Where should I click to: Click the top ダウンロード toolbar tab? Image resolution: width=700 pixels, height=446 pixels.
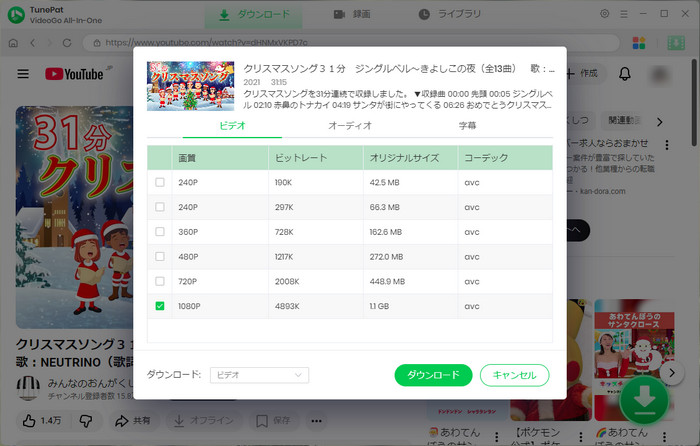click(256, 15)
